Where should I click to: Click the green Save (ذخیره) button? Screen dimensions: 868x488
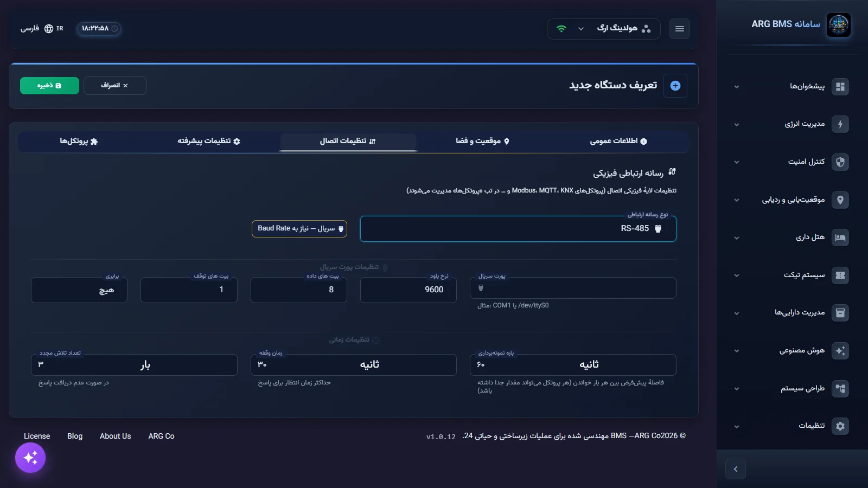tap(49, 86)
